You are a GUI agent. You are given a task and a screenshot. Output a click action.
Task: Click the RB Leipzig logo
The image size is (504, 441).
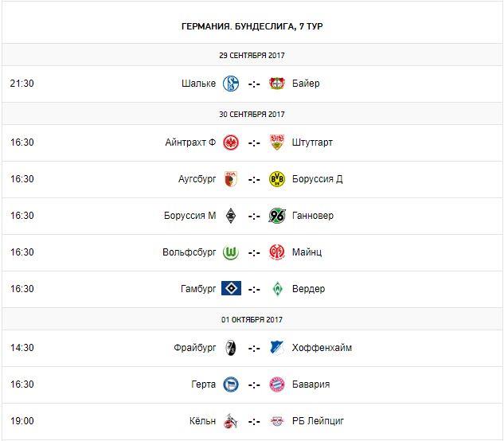point(277,421)
